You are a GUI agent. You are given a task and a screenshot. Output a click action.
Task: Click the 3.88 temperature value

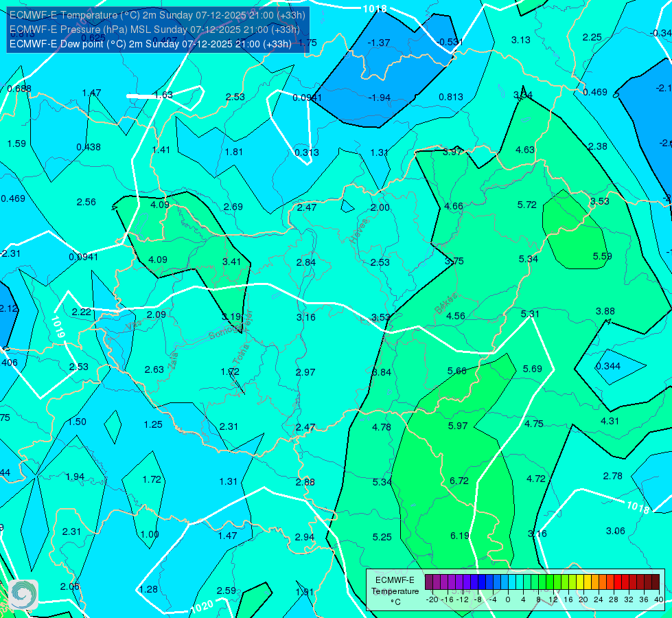point(605,311)
